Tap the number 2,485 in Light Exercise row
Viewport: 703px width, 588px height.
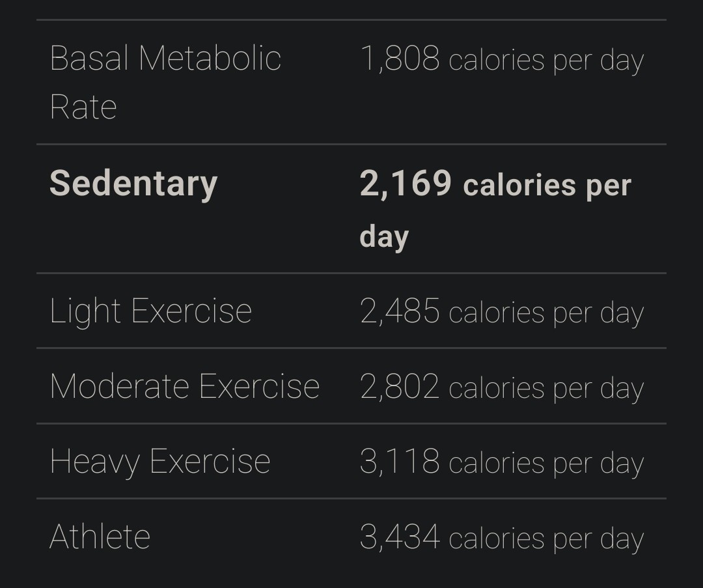400,312
